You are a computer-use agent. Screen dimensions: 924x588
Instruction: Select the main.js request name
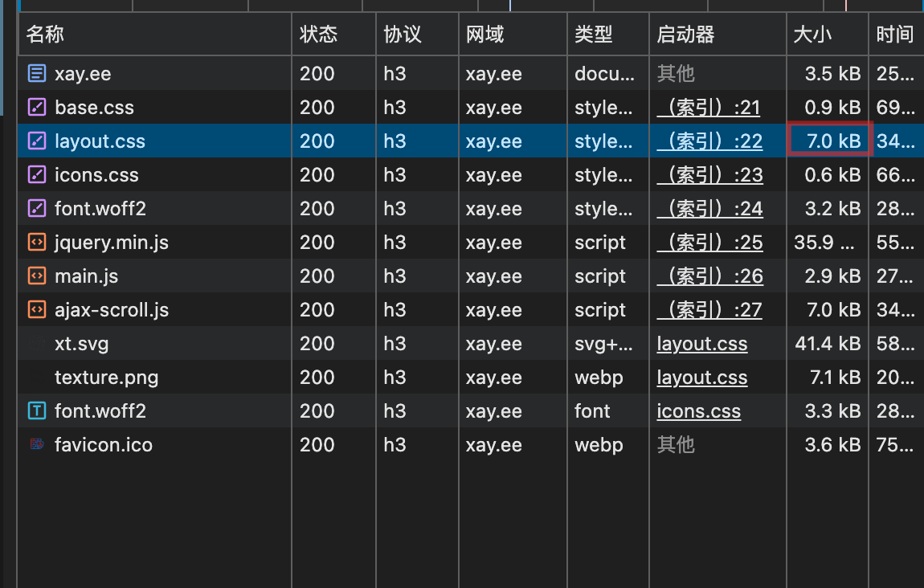86,276
